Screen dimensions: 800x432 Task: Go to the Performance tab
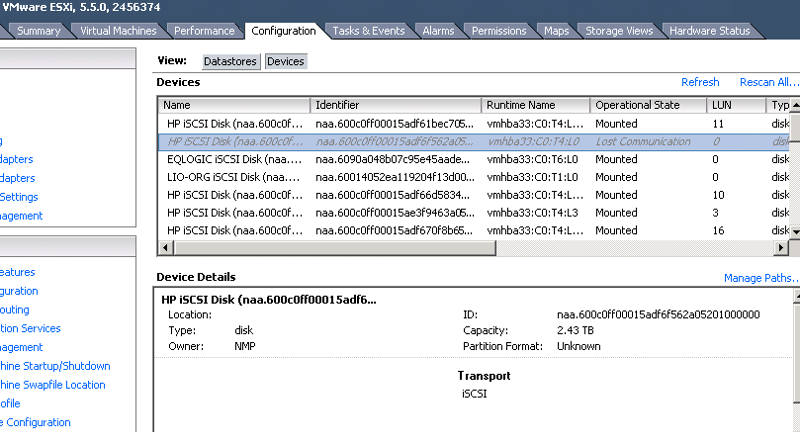point(204,31)
